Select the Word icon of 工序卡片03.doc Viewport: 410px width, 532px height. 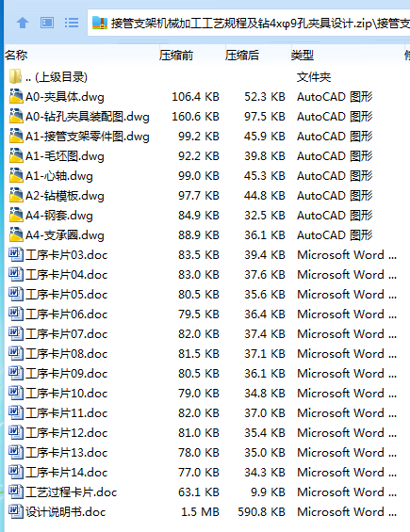click(16, 254)
